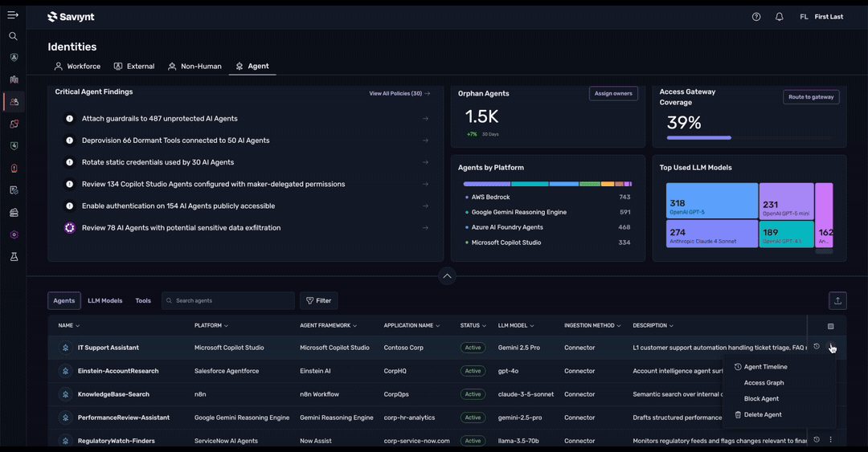Click the red alert sidebar icon
The image size is (868, 452).
14,168
